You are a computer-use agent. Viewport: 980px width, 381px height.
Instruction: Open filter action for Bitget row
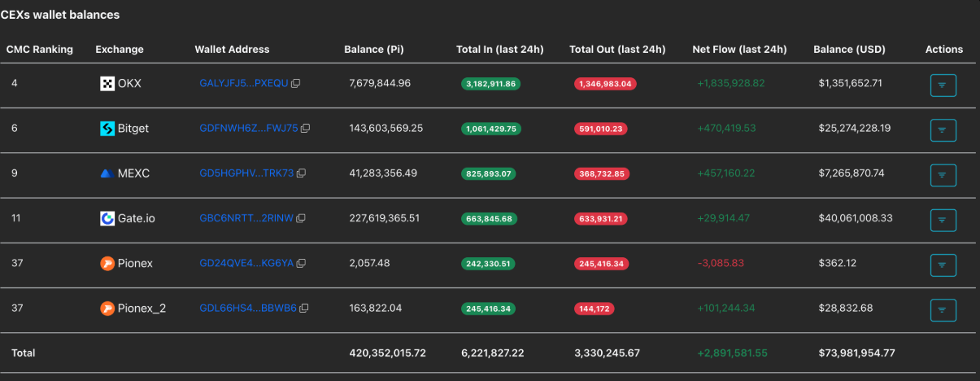pos(943,130)
